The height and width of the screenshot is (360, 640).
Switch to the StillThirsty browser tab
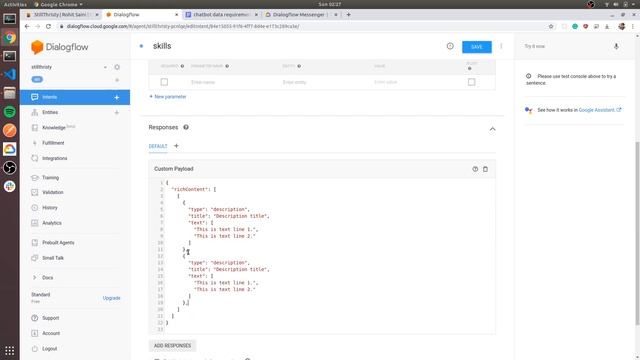[61, 15]
